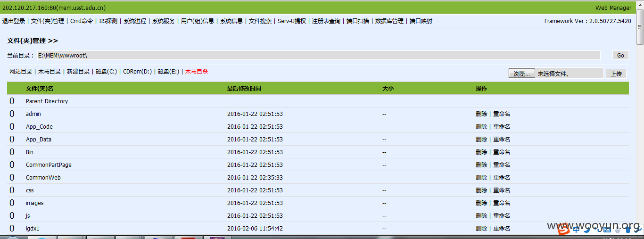The height and width of the screenshot is (239, 644).
Task: Click 删除 for the App_Data folder
Action: (481, 140)
